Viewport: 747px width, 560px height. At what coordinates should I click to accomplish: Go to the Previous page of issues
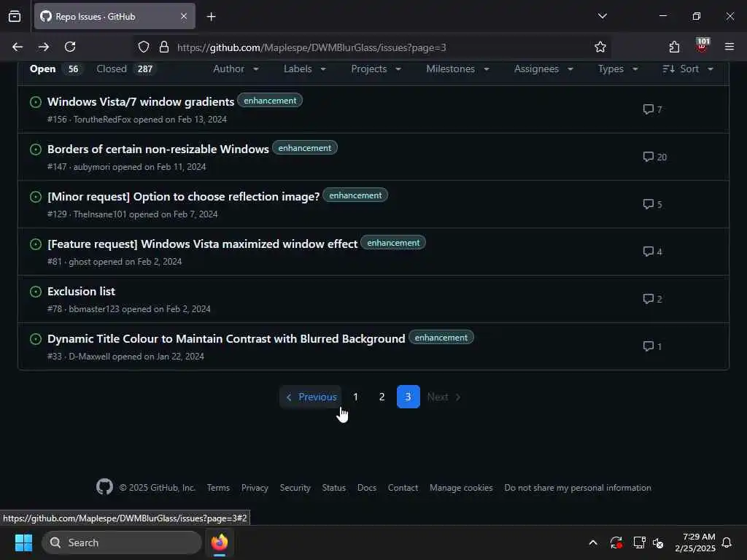(311, 397)
